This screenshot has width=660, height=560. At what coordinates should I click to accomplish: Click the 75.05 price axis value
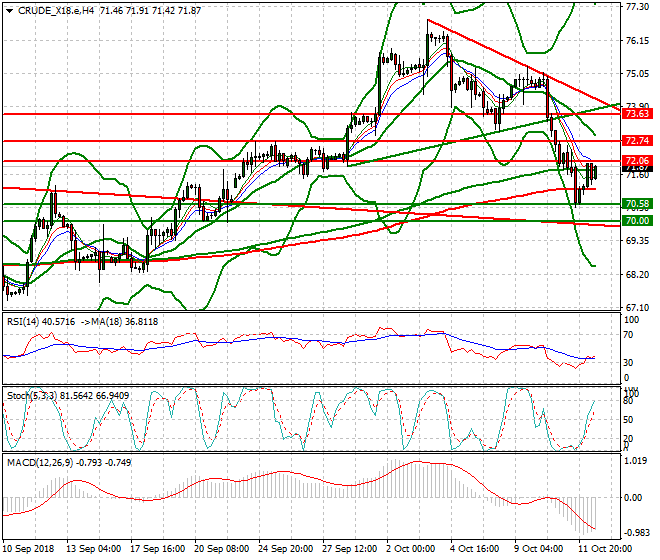click(637, 74)
